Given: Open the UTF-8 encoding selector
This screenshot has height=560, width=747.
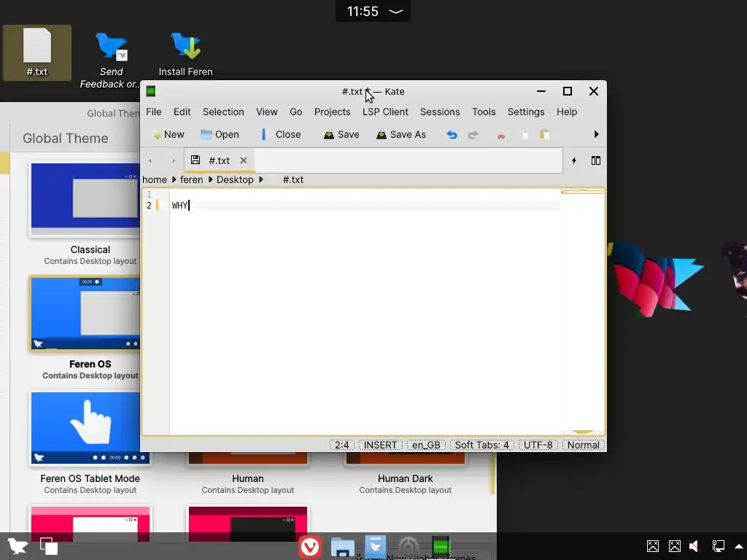Looking at the screenshot, I should [x=538, y=445].
